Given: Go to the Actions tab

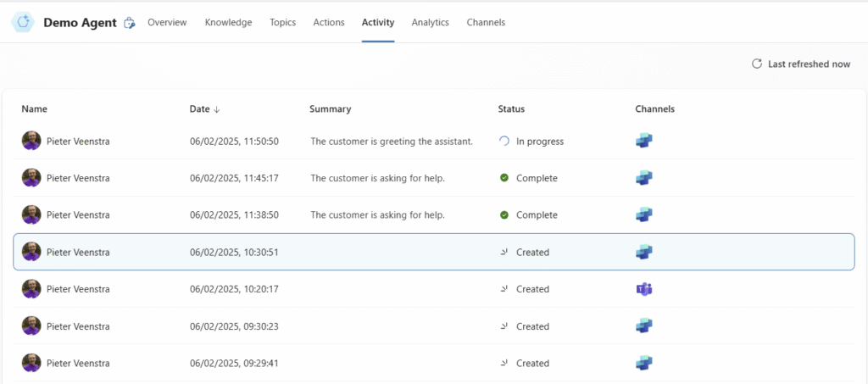Looking at the screenshot, I should click(329, 23).
